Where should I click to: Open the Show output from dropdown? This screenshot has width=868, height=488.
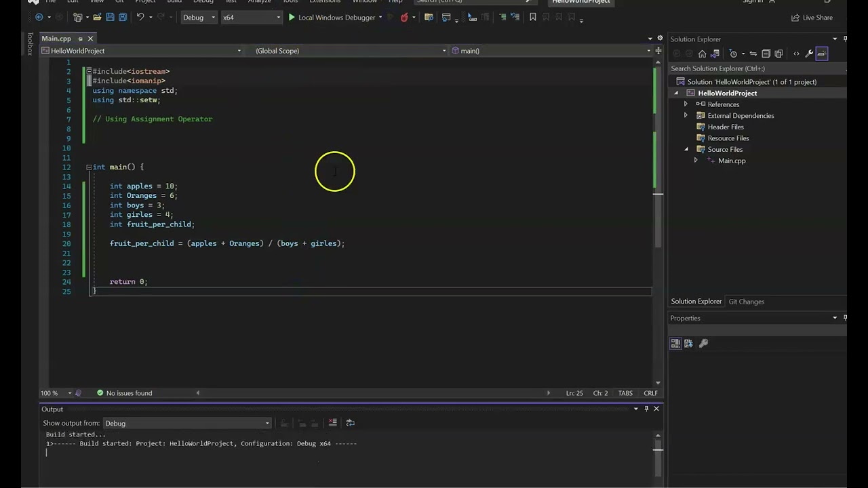(x=186, y=423)
